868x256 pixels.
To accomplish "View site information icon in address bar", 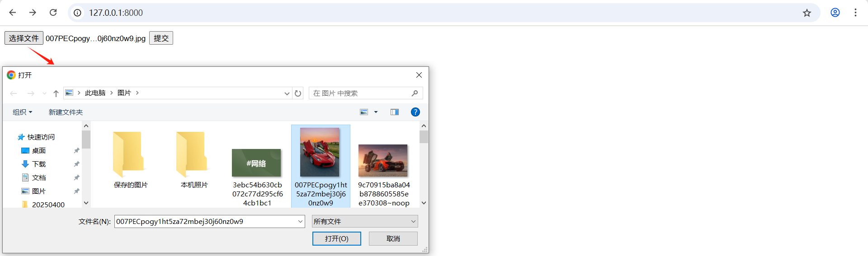I will point(78,13).
